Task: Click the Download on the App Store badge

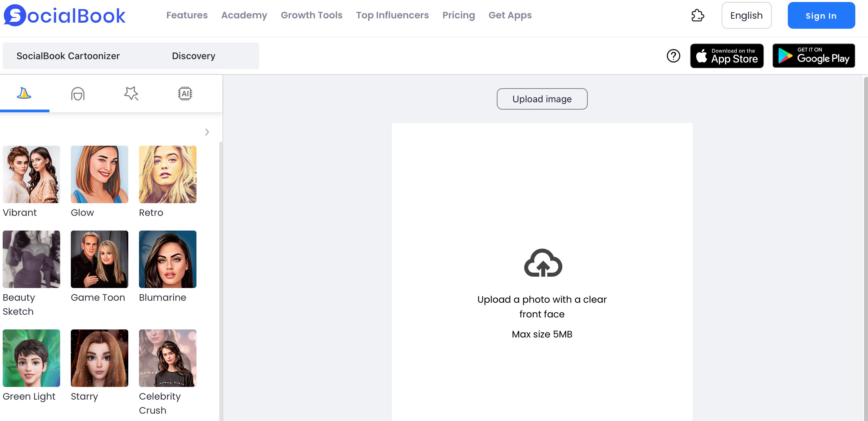Action: point(727,55)
